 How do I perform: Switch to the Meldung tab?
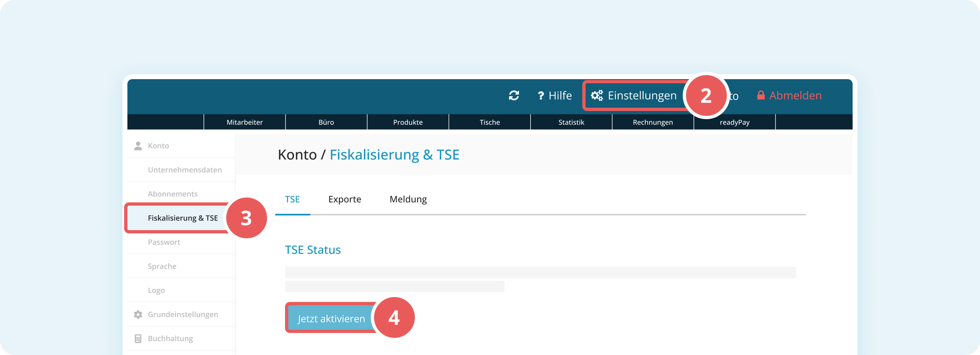pyautogui.click(x=408, y=200)
